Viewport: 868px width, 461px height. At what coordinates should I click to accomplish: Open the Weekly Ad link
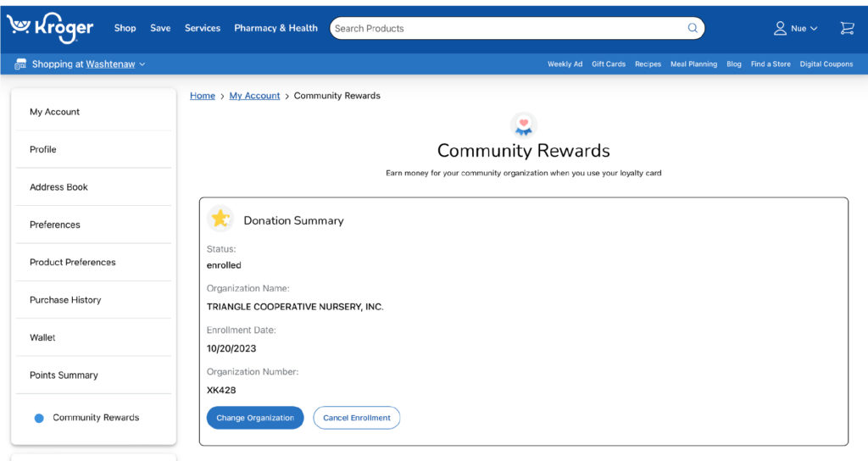pyautogui.click(x=565, y=64)
